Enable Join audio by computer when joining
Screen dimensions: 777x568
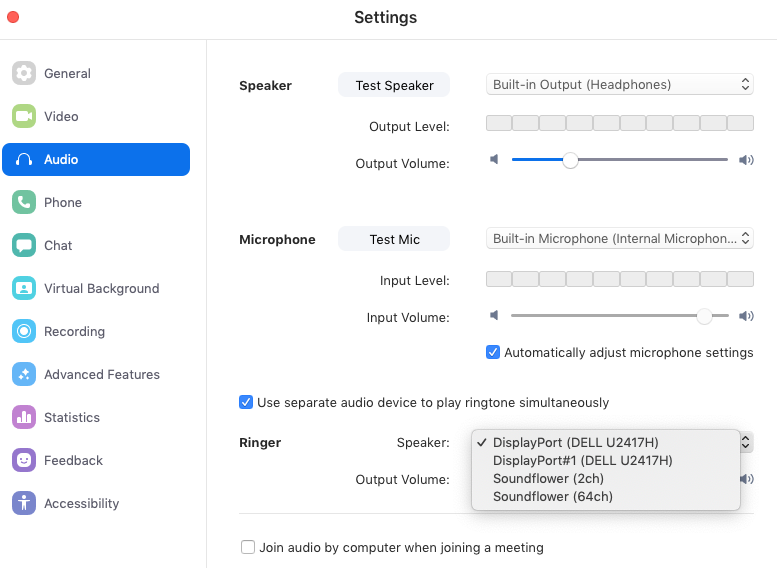pyautogui.click(x=248, y=548)
